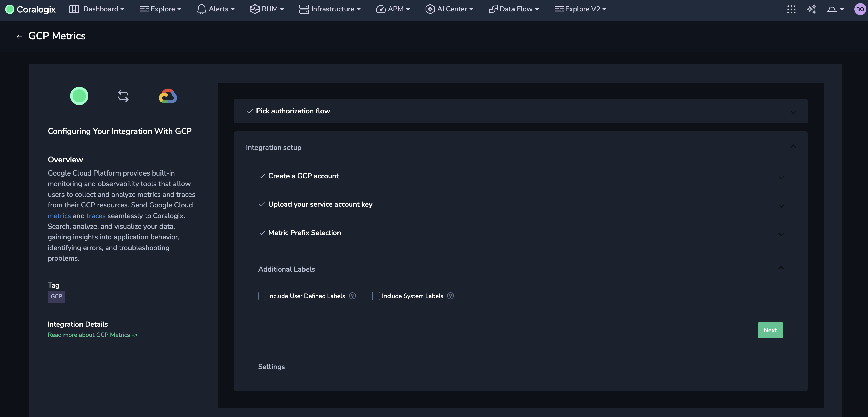
Task: Click the Data Flow icon
Action: coord(493,9)
